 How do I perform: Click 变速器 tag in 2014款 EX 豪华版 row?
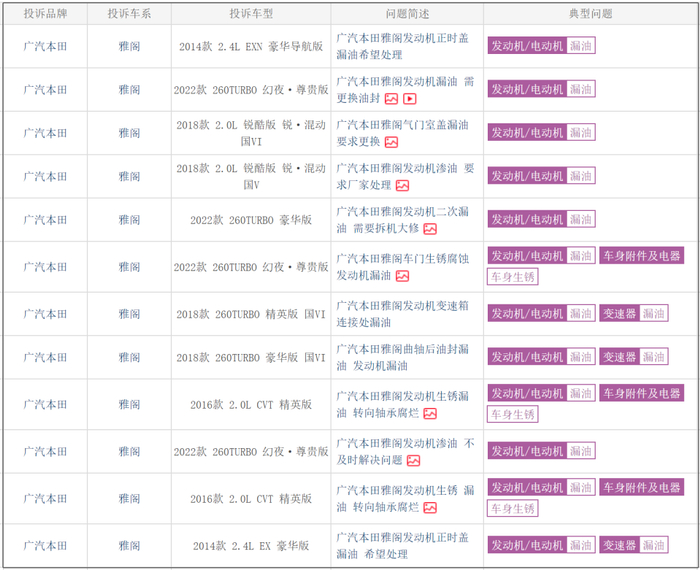point(619,545)
